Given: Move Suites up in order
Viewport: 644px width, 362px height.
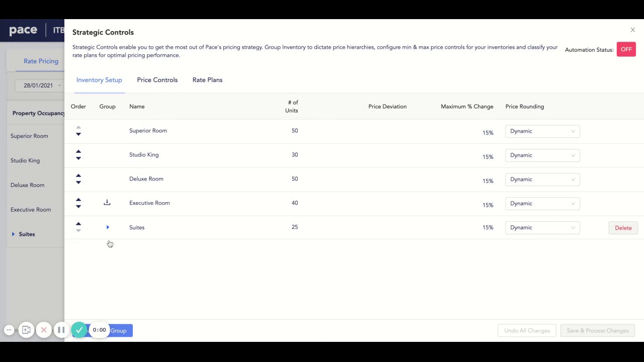Looking at the screenshot, I should [x=78, y=223].
